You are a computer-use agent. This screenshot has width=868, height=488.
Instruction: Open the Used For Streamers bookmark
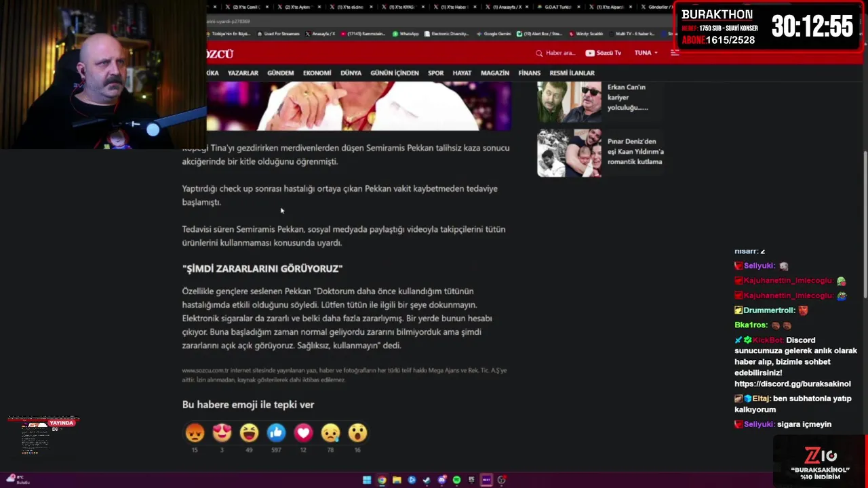(277, 34)
